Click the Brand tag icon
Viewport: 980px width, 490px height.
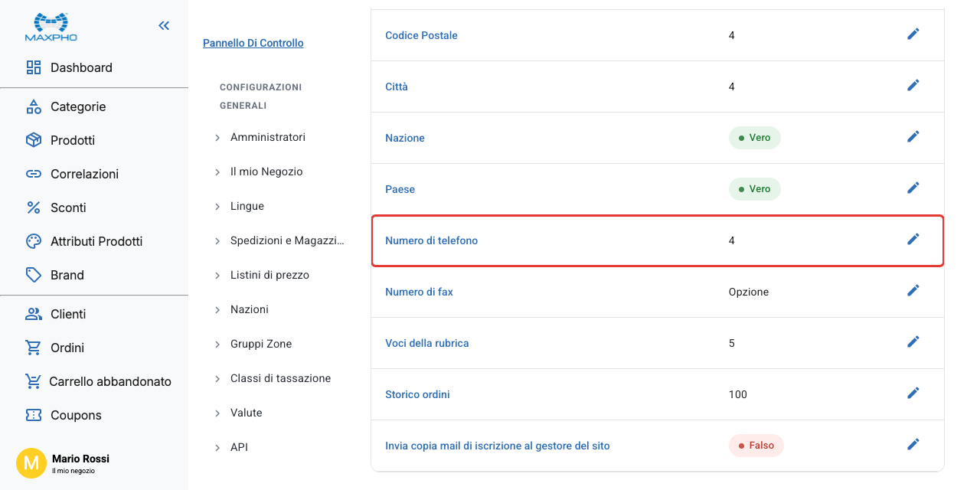(34, 275)
